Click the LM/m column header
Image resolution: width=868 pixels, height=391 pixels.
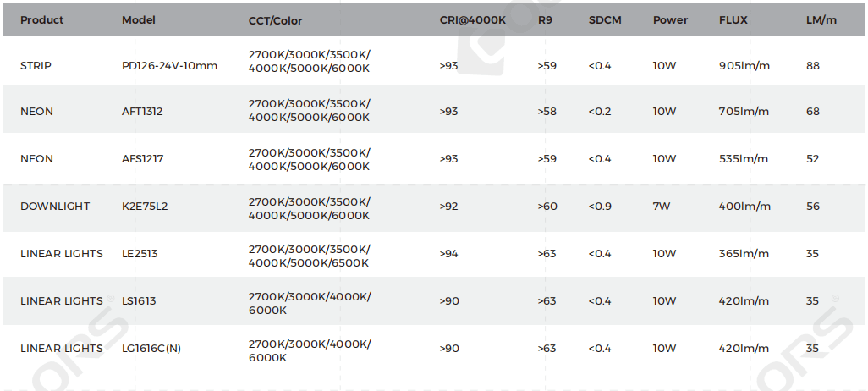[x=821, y=20]
